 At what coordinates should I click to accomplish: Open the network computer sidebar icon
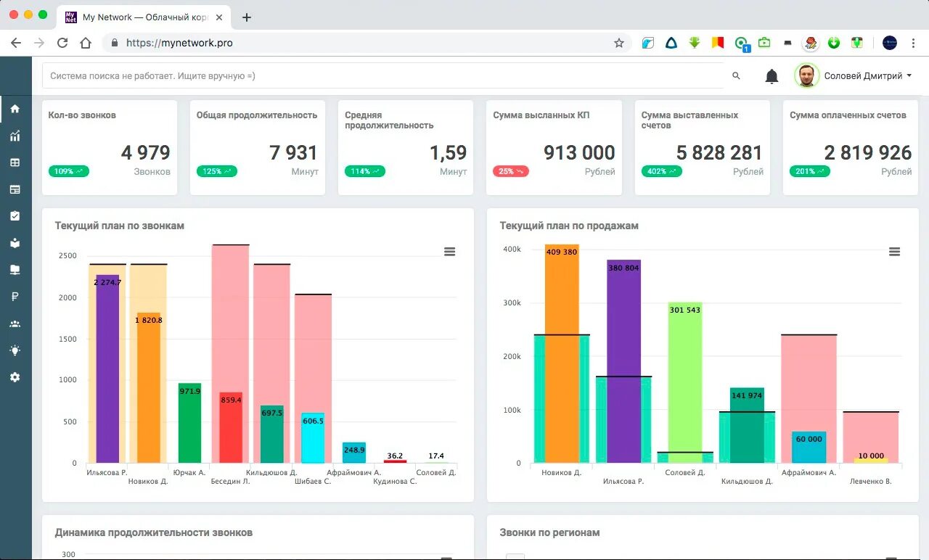15,270
